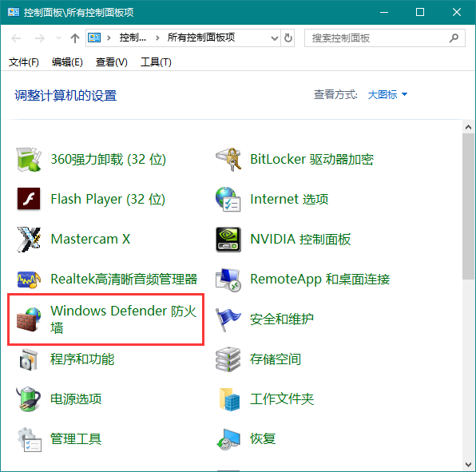Open the Flash Player icon

pyautogui.click(x=29, y=199)
